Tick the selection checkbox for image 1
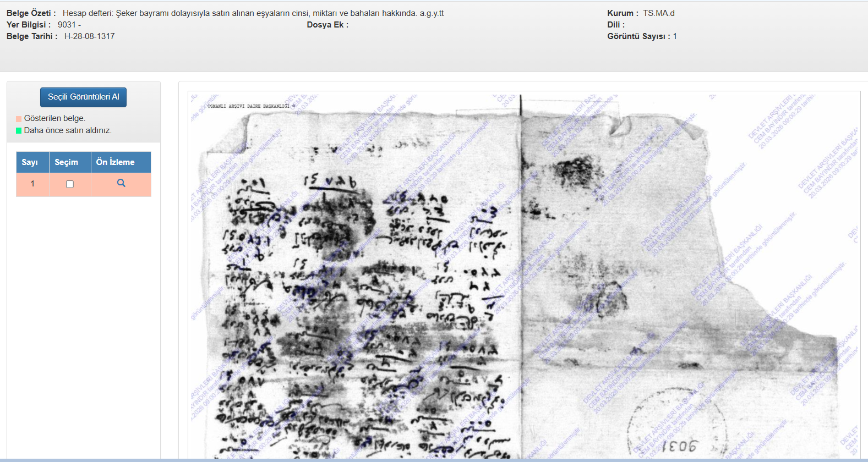This screenshot has height=462, width=868. pos(70,184)
